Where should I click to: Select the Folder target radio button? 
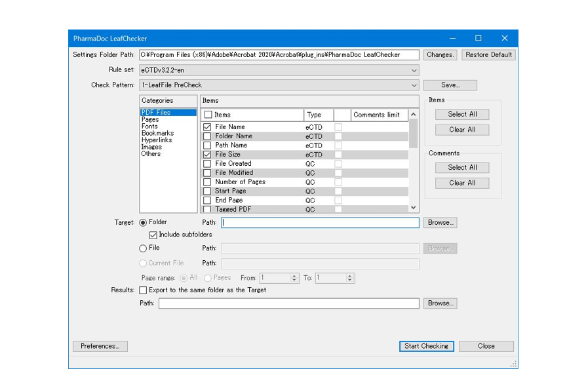[143, 223]
